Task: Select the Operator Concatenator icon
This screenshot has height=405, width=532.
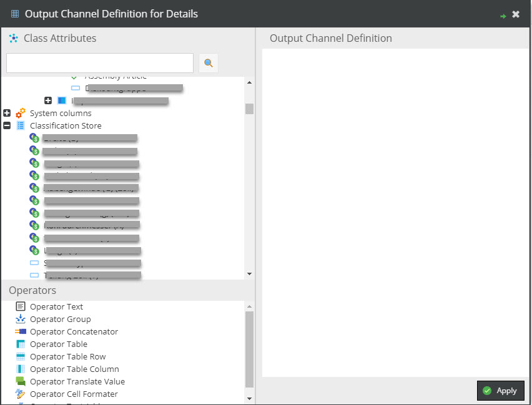Action: 21,331
